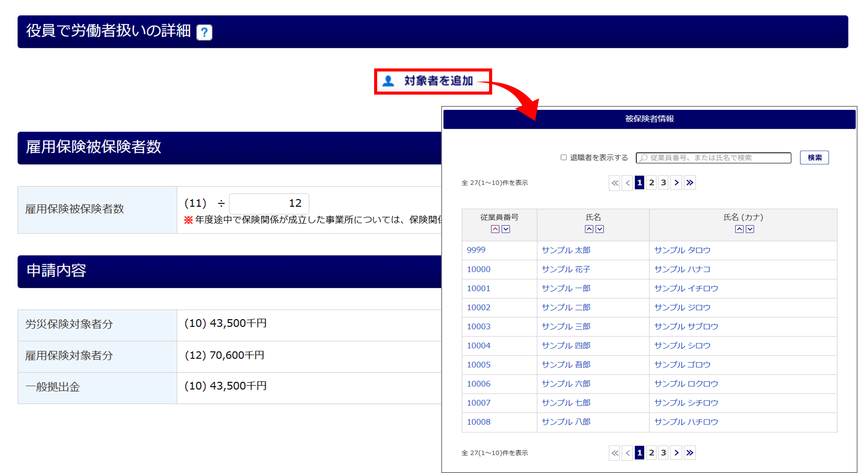
Task: Click the employee search input field
Action: pos(714,158)
